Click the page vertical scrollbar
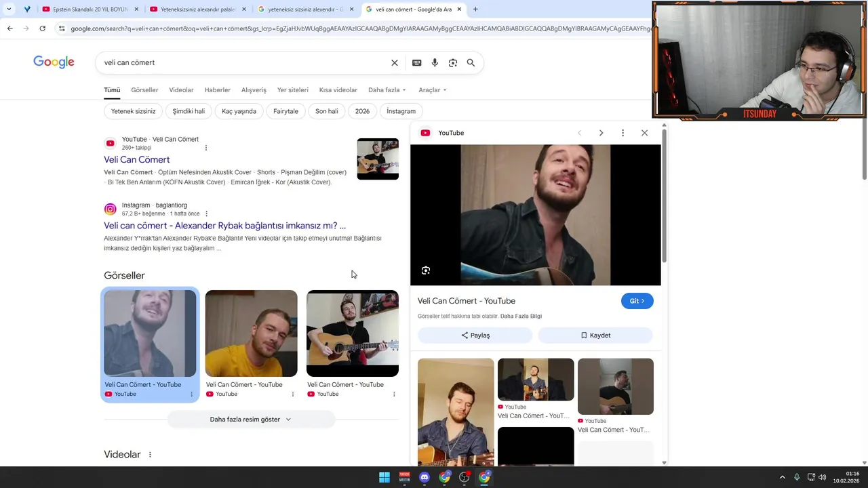 coord(864,148)
